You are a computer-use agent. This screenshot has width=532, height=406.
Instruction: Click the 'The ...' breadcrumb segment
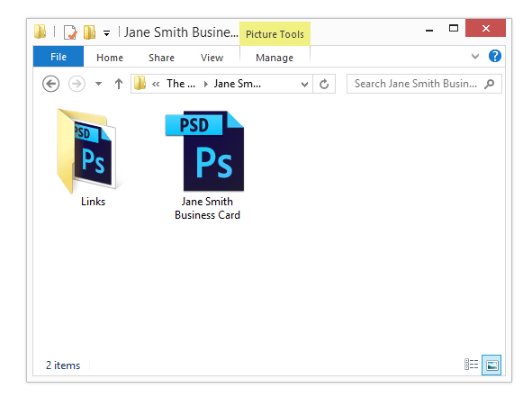pos(181,84)
